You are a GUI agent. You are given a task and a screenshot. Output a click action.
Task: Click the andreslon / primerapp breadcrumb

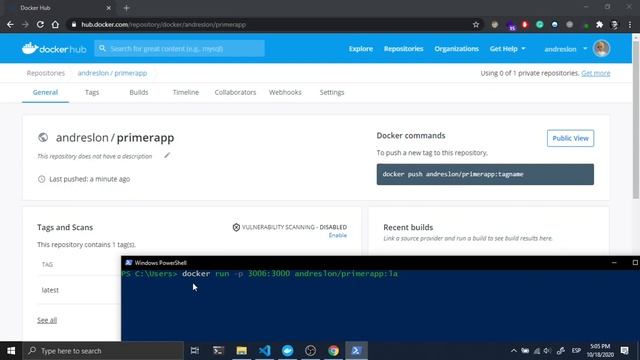tap(112, 73)
